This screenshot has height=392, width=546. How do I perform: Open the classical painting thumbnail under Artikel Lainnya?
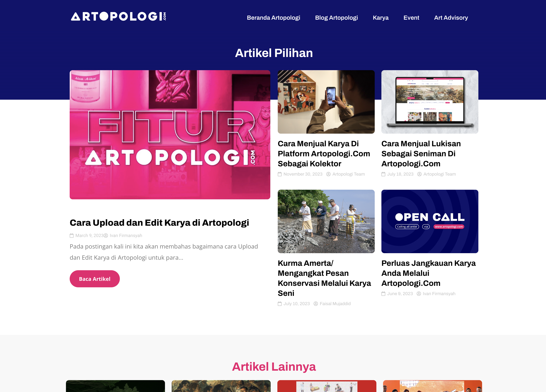(x=221, y=386)
